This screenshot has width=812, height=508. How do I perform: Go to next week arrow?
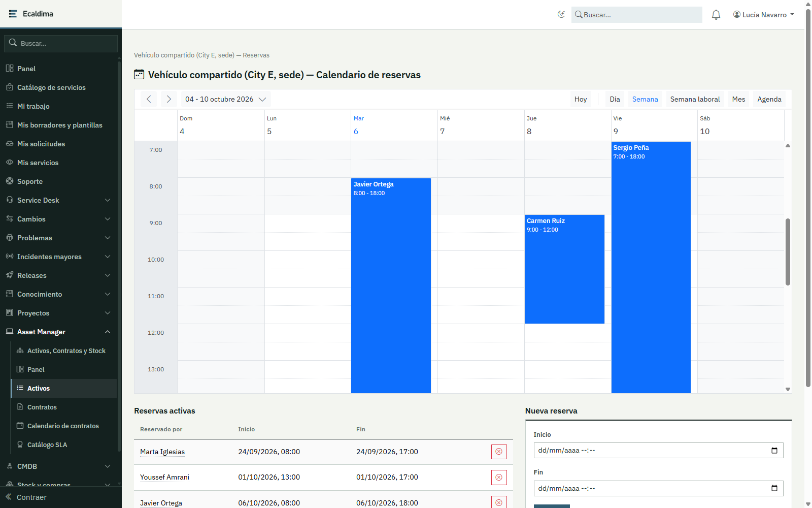point(169,99)
